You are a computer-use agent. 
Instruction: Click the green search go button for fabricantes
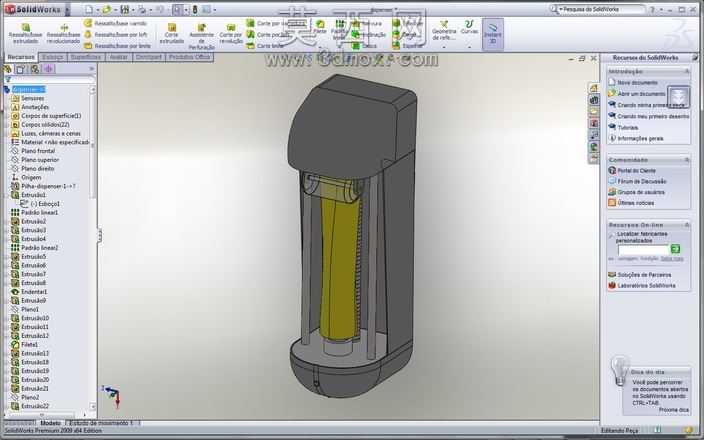[x=675, y=249]
